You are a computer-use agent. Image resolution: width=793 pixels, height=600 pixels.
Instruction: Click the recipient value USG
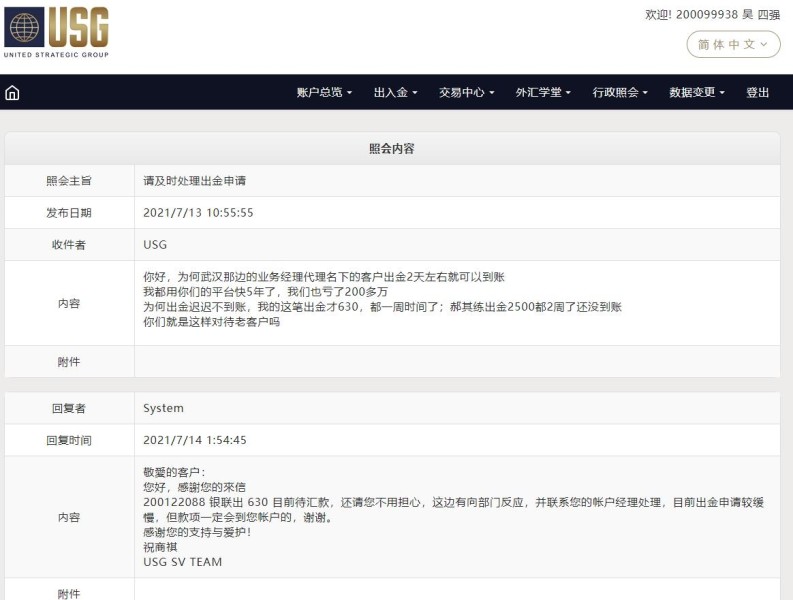click(155, 245)
